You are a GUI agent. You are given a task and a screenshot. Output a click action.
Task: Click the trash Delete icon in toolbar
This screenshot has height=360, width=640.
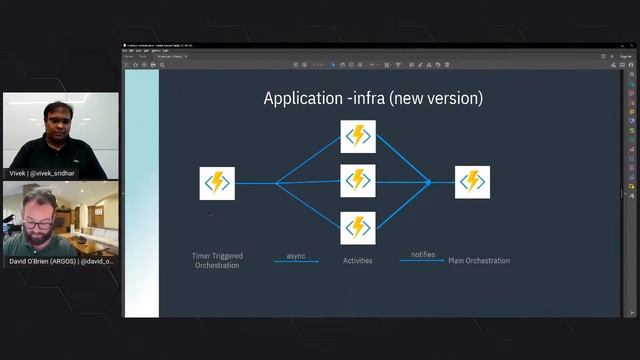click(x=447, y=65)
